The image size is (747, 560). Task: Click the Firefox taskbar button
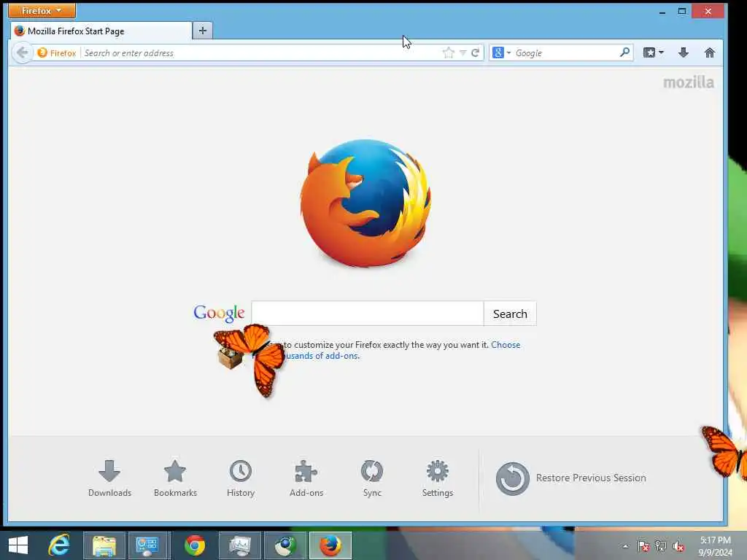330,545
